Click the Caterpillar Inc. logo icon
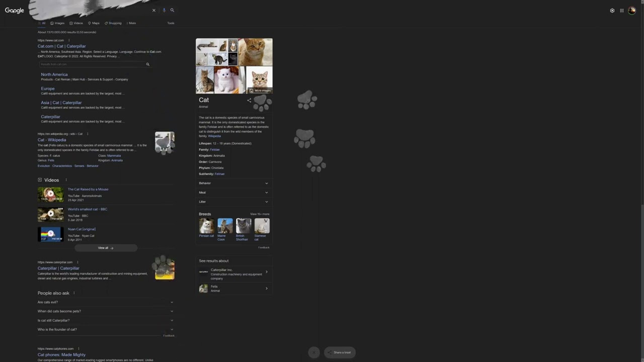This screenshot has width=644, height=362. [x=203, y=272]
